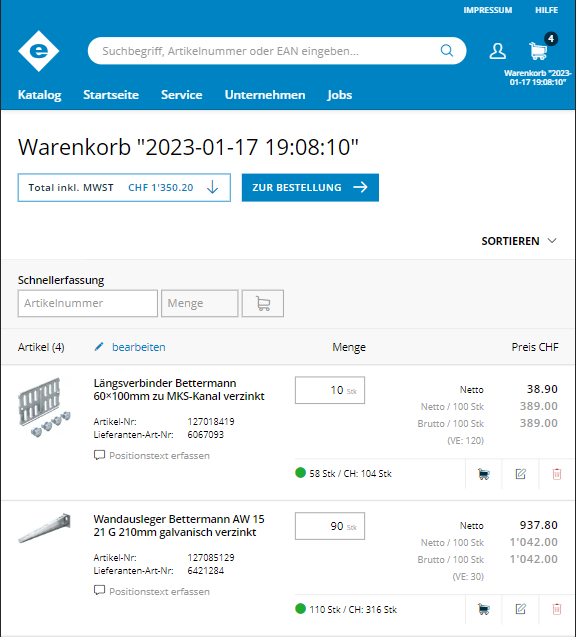Go to the Service menu
576x637 pixels.
tap(182, 95)
